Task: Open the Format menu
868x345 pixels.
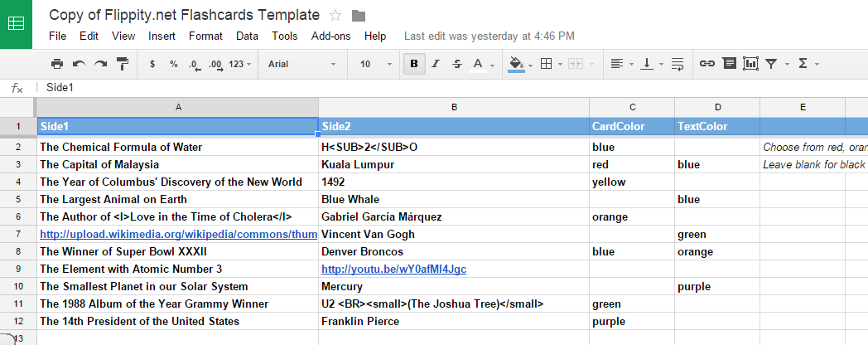Action: pyautogui.click(x=205, y=36)
